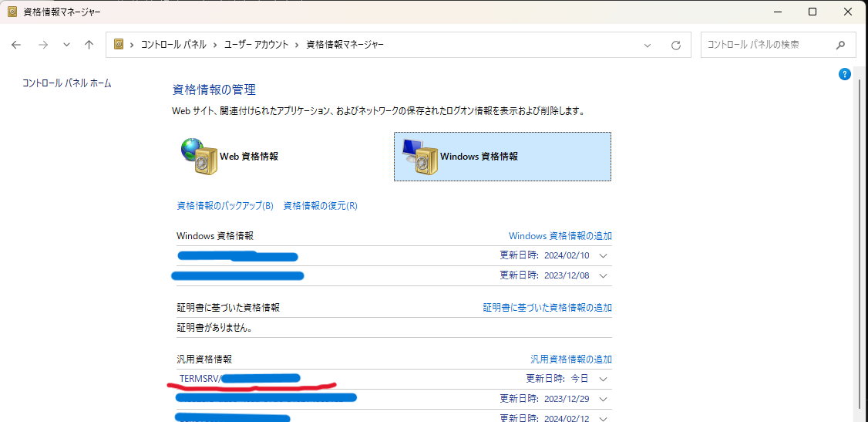Click 更新日時: 2023/12/08 text

(545, 275)
